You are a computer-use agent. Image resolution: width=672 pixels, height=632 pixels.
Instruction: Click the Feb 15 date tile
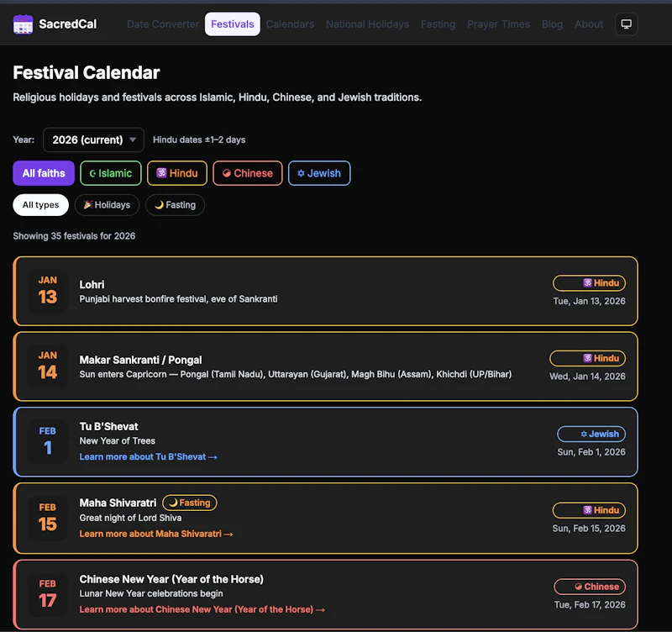[x=48, y=518]
